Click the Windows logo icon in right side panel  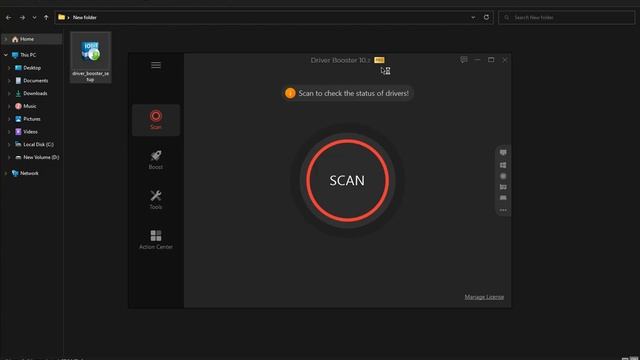tap(503, 165)
